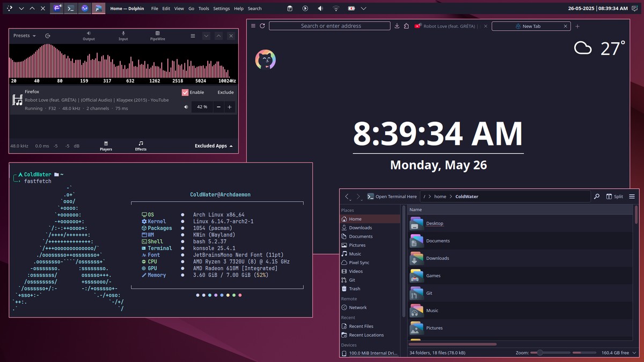Mute the Firefox stream speaker icon
The height and width of the screenshot is (362, 644).
point(186,107)
